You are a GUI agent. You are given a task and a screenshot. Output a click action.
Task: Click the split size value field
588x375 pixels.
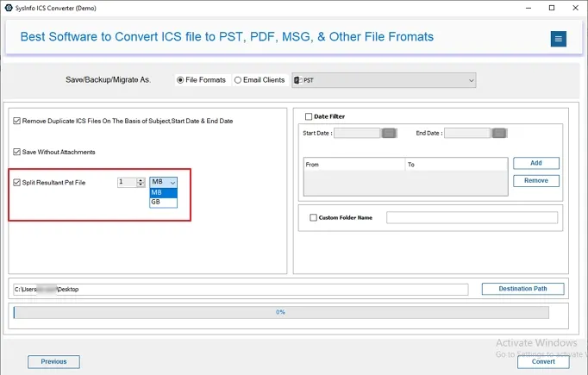pos(127,182)
